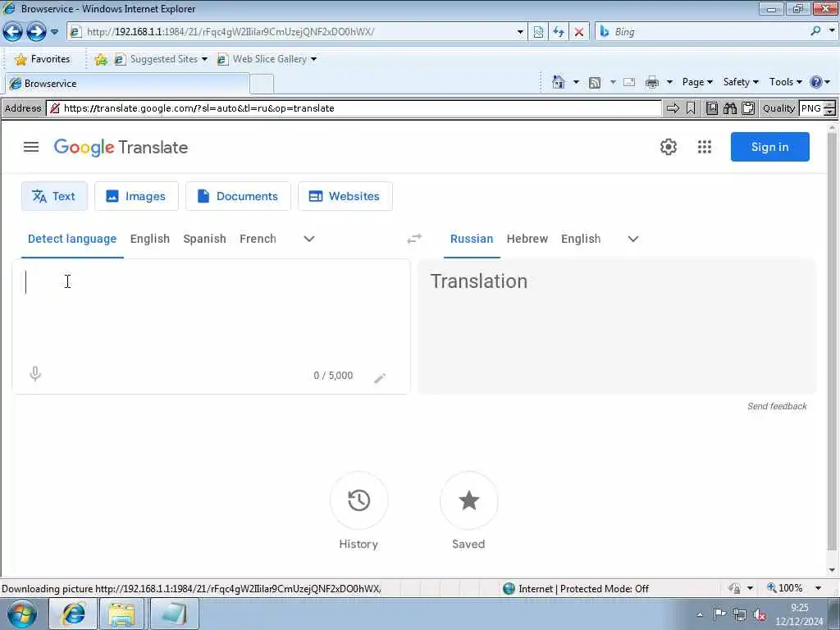840x630 pixels.
Task: Swap source and target languages
Action: [x=414, y=239]
